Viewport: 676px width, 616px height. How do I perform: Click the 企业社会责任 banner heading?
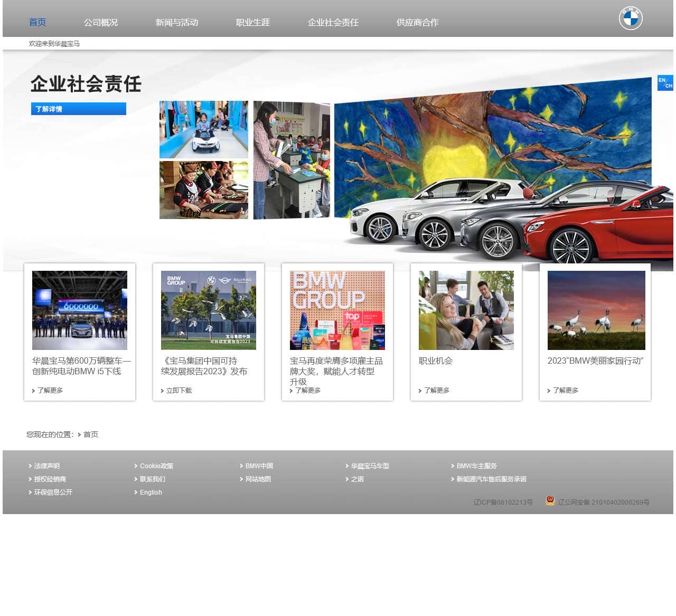(x=86, y=84)
